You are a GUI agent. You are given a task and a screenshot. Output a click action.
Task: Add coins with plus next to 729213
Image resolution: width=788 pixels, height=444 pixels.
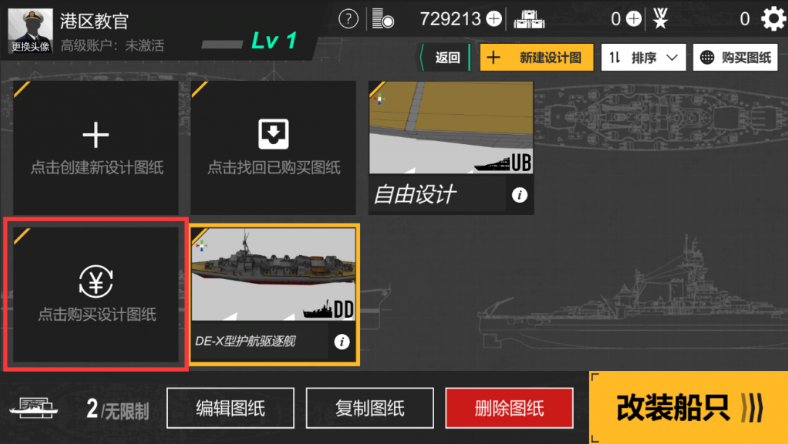click(494, 19)
